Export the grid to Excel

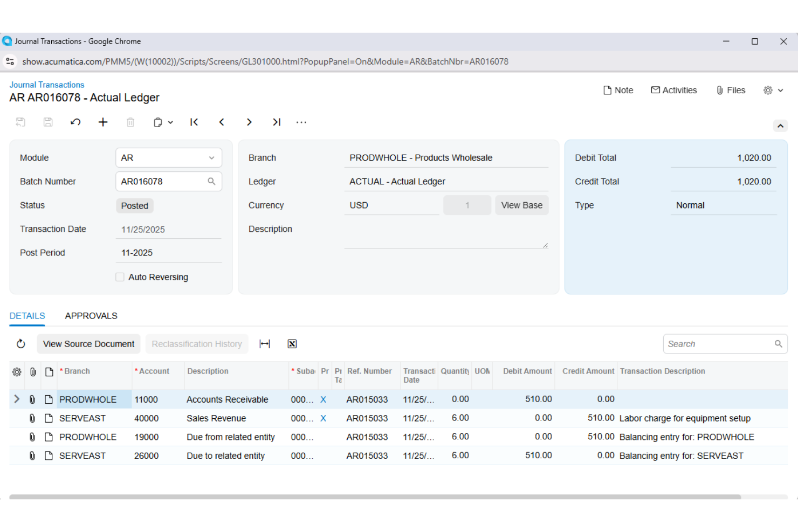pos(292,343)
